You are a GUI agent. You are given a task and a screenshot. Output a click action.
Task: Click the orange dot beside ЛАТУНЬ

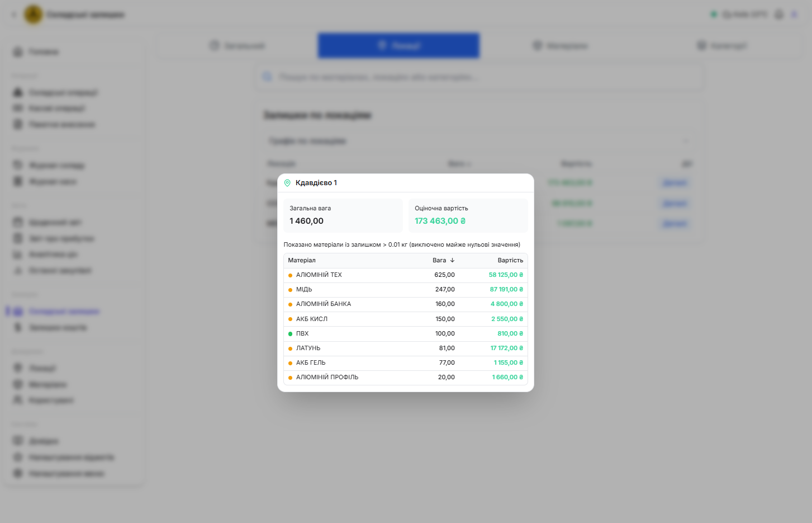click(290, 348)
